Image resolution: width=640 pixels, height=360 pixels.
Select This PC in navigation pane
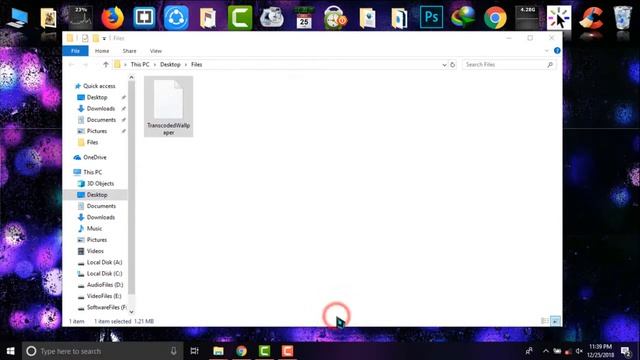(x=93, y=172)
